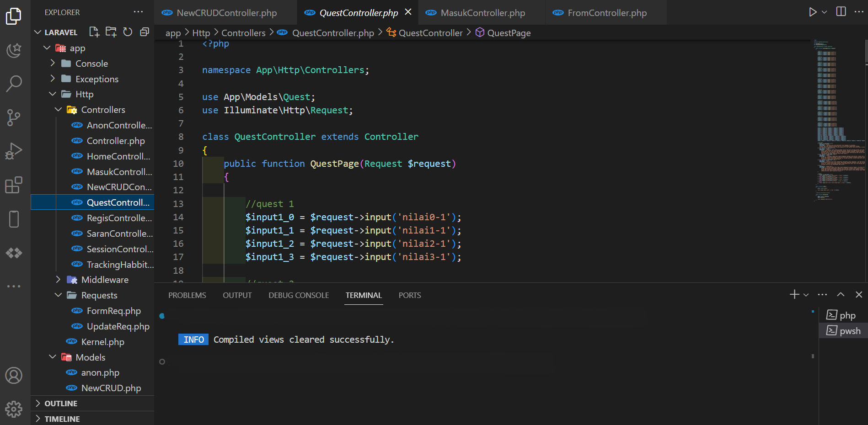Open Explorer views and more actions menu
The height and width of the screenshot is (425, 868).
point(138,12)
